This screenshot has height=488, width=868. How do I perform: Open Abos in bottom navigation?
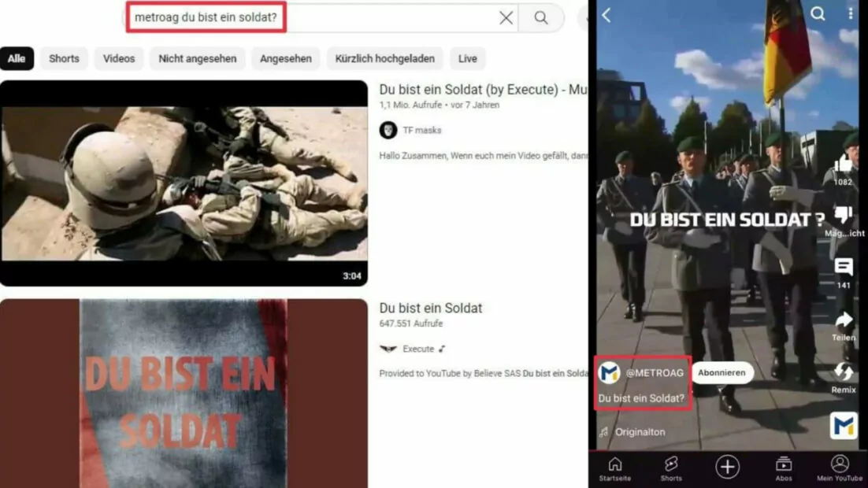tap(783, 469)
